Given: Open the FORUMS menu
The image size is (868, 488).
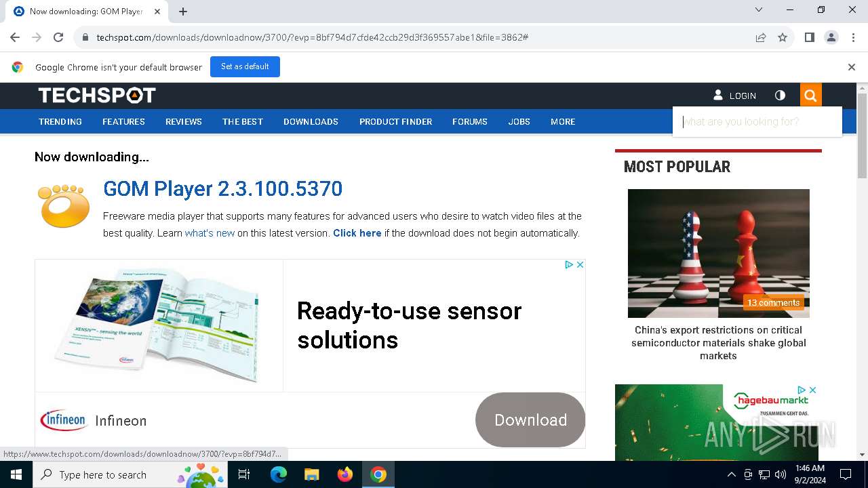Looking at the screenshot, I should [x=470, y=122].
